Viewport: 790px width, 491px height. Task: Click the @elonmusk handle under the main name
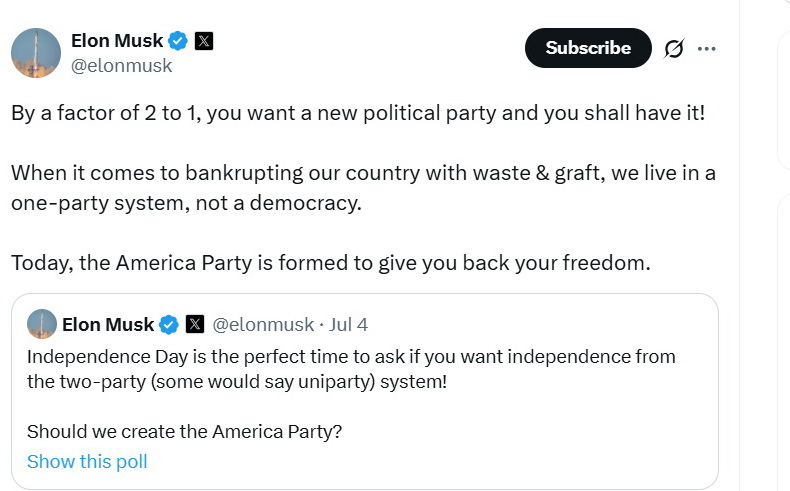122,66
